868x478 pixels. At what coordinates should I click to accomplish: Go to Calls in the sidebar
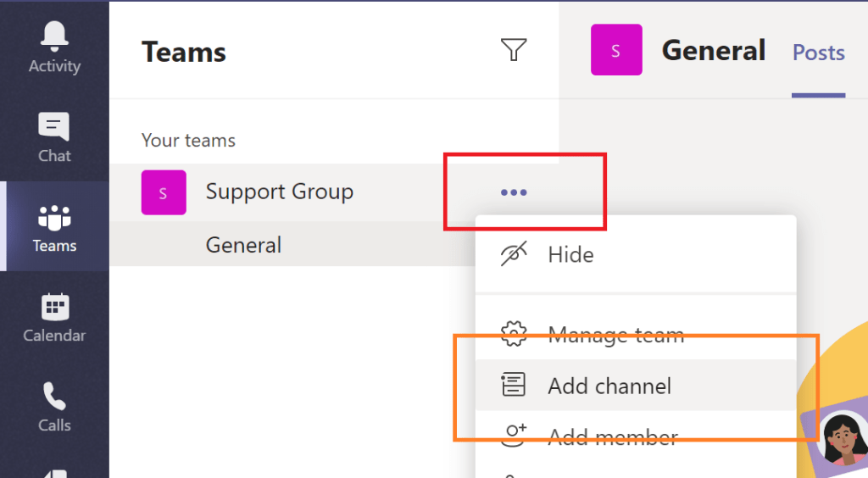54,407
